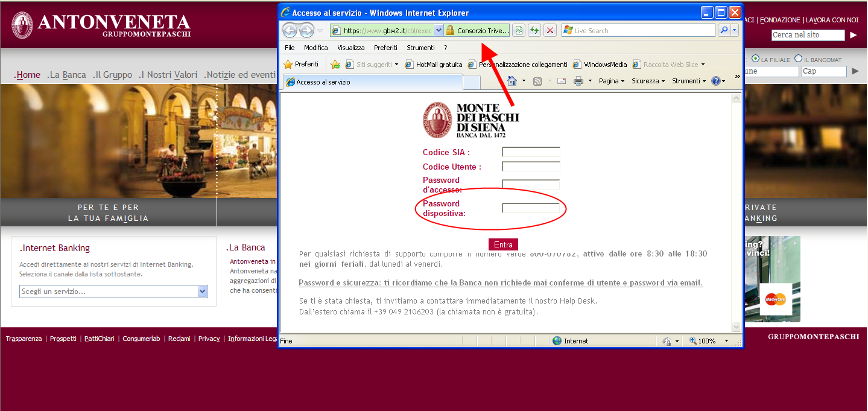
Task: Click the Cerca nel sito search field
Action: 808,35
